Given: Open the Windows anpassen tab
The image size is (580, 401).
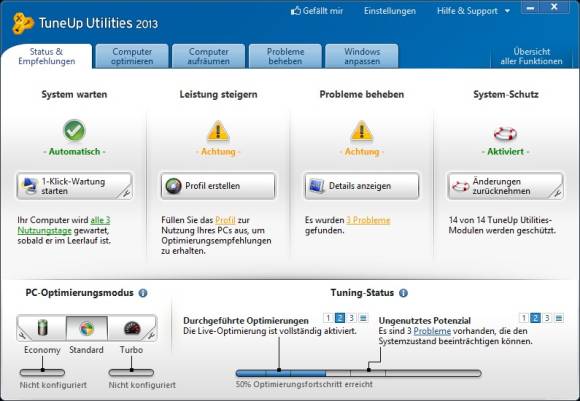Looking at the screenshot, I should point(362,56).
